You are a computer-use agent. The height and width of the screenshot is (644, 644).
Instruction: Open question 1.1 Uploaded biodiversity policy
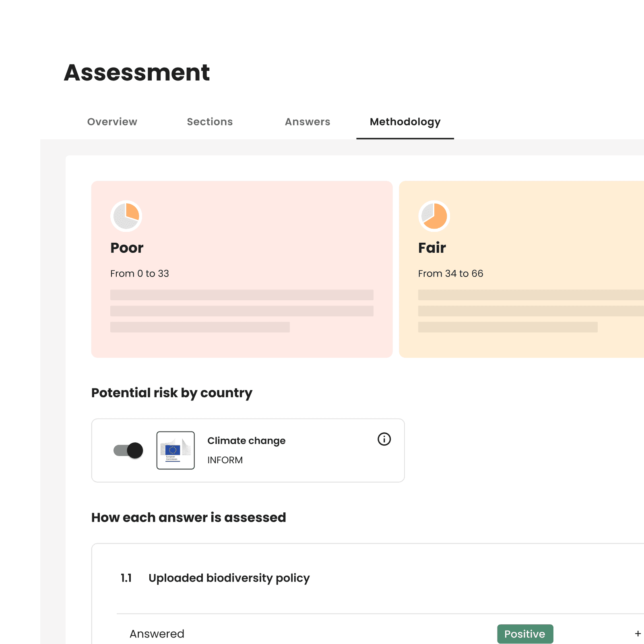[229, 578]
